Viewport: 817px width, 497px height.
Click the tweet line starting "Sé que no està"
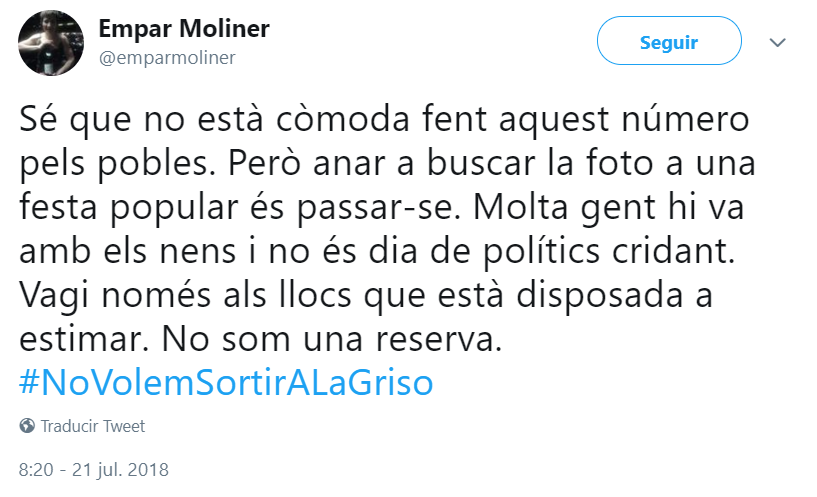(x=384, y=120)
